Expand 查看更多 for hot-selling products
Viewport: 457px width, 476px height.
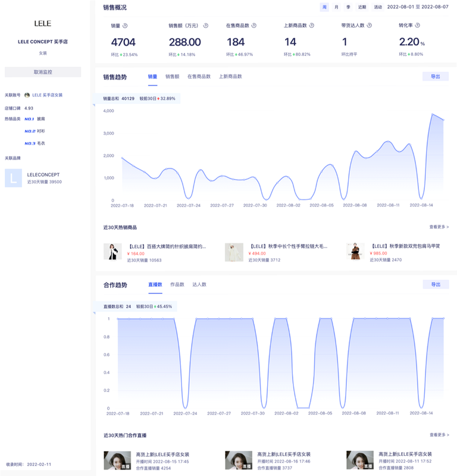(x=439, y=227)
